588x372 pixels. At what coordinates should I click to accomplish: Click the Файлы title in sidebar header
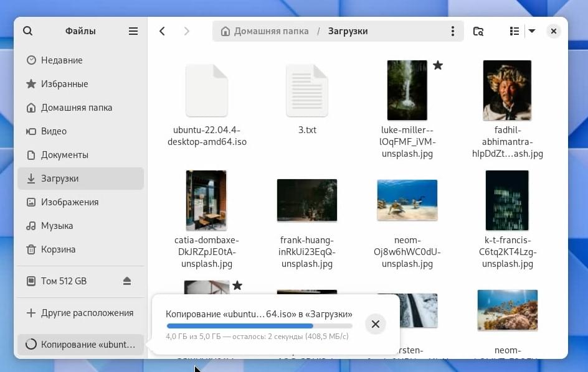coord(80,31)
